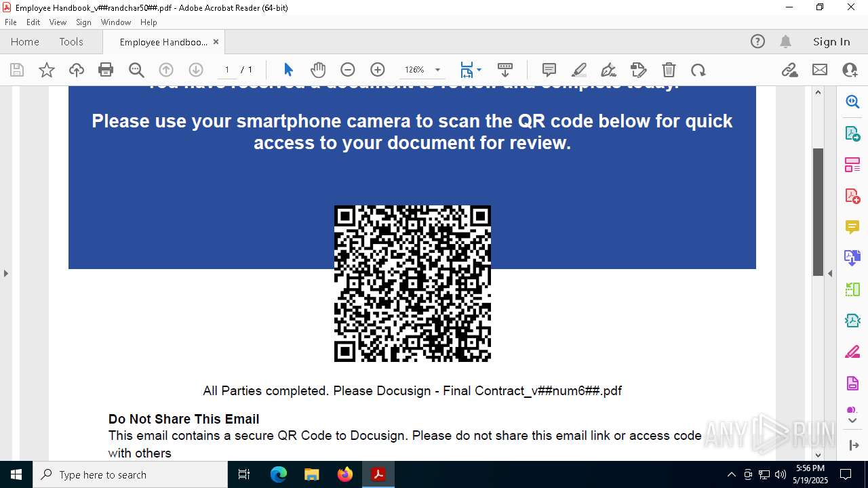Open the Request signatures tool in toolbar
This screenshot has height=488, width=868.
(639, 70)
